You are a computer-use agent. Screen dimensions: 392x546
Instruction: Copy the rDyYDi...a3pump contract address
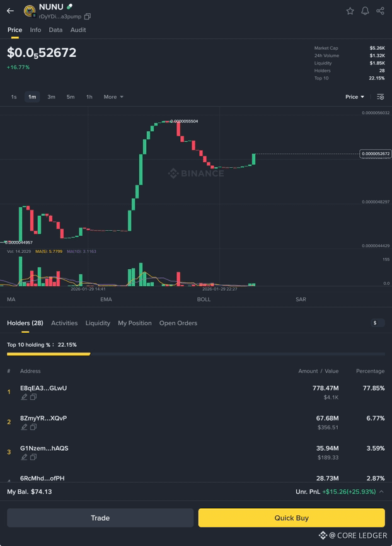[88, 16]
